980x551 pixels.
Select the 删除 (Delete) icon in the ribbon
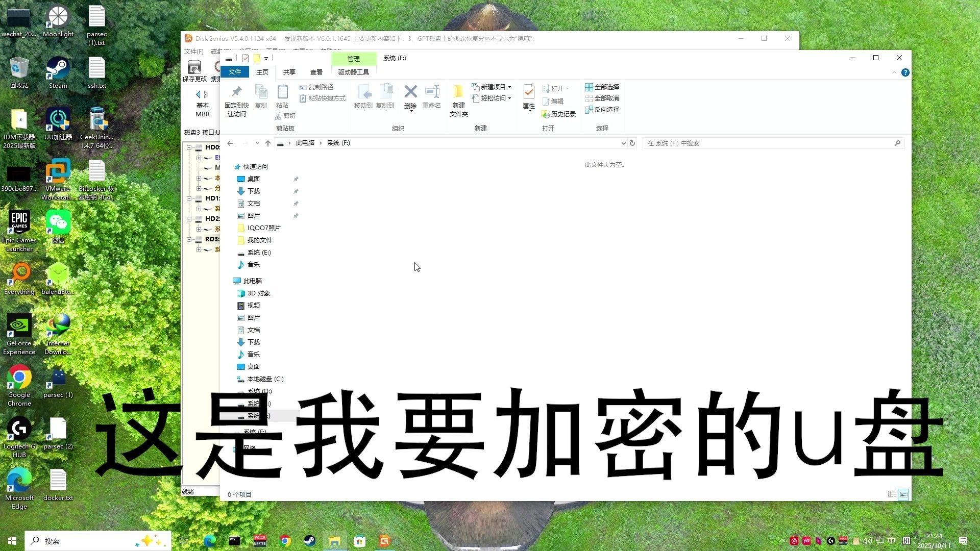pyautogui.click(x=410, y=97)
